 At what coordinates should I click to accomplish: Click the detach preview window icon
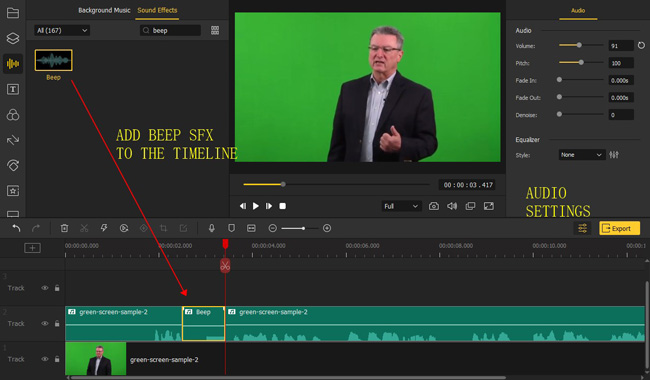(x=471, y=206)
